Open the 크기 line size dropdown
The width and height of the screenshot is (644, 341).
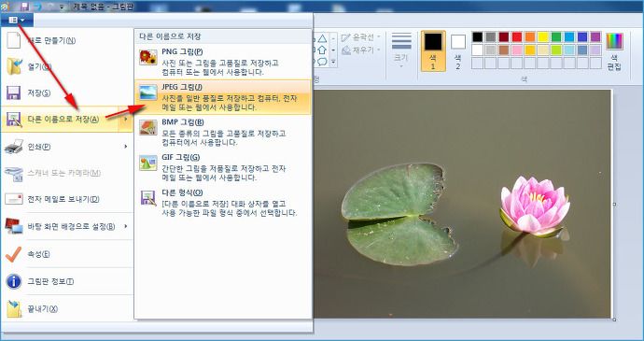click(401, 50)
